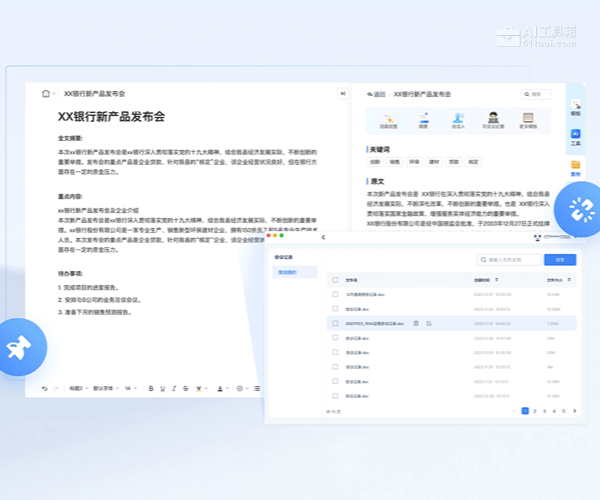Expand the default font dropdown
The image size is (600, 500).
tap(105, 387)
